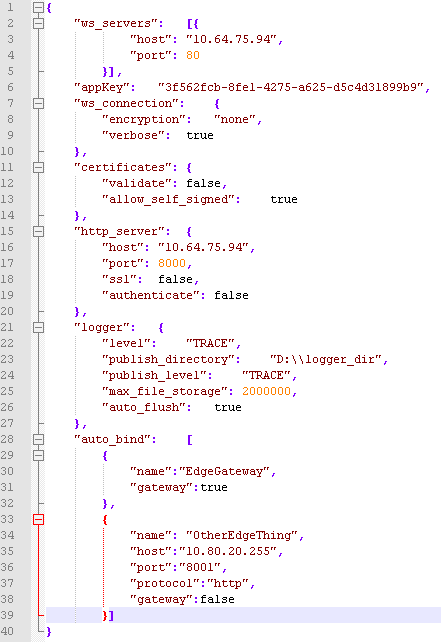The width and height of the screenshot is (441, 642).
Task: Collapse the root object fold at line 1
Action: pos(38,7)
